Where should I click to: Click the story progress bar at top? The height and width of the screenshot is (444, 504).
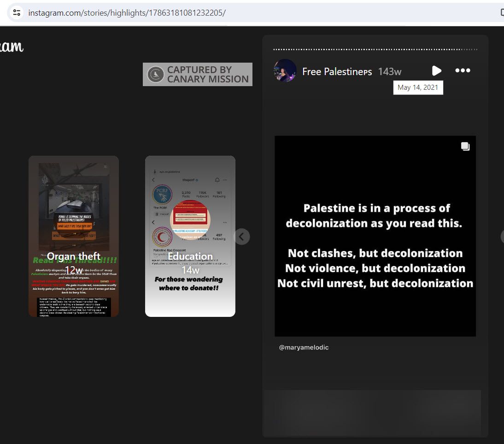(375, 49)
